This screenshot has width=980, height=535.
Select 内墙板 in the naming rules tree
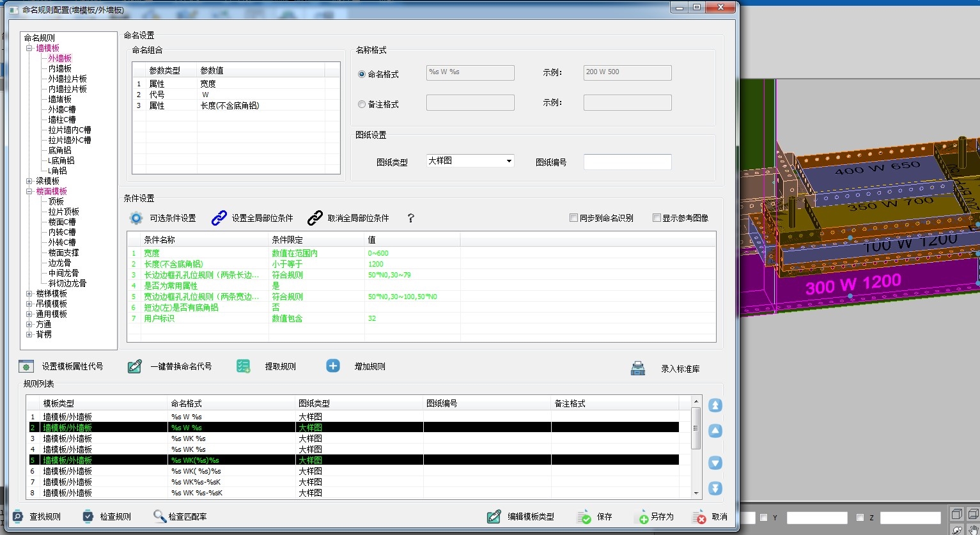60,68
